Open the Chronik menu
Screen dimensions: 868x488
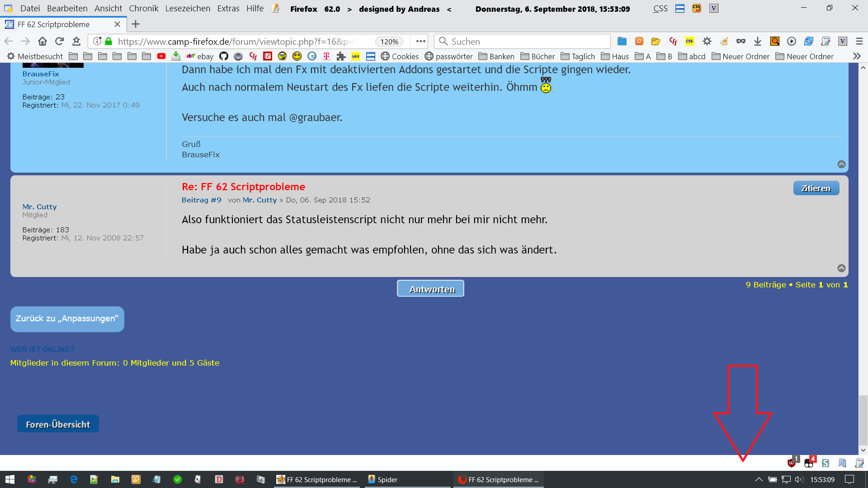pyautogui.click(x=144, y=9)
